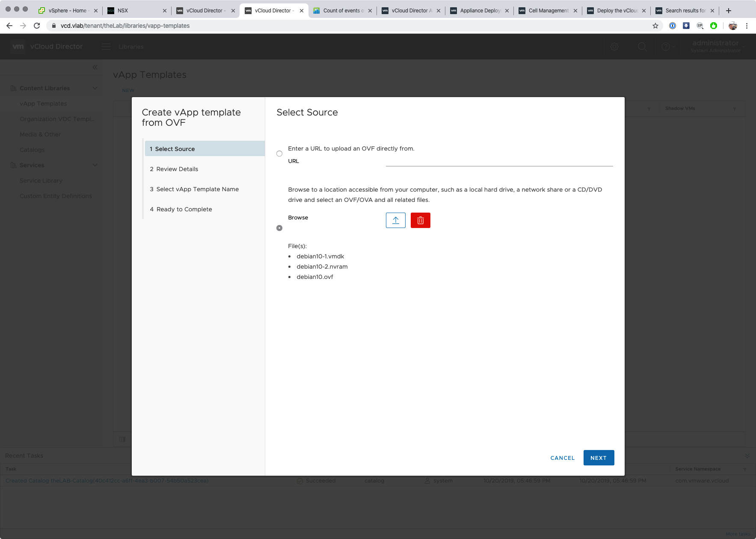The width and height of the screenshot is (756, 539).
Task: Click the red trash delete files icon
Action: (420, 220)
